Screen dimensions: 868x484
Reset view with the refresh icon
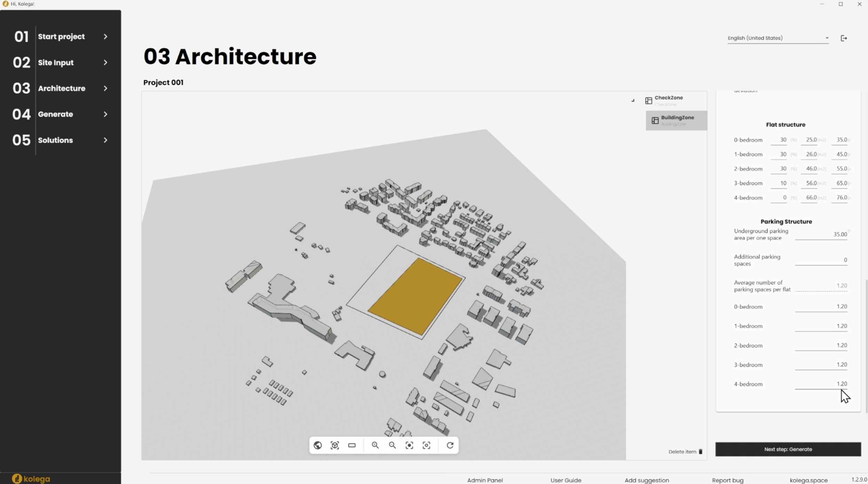pyautogui.click(x=450, y=445)
